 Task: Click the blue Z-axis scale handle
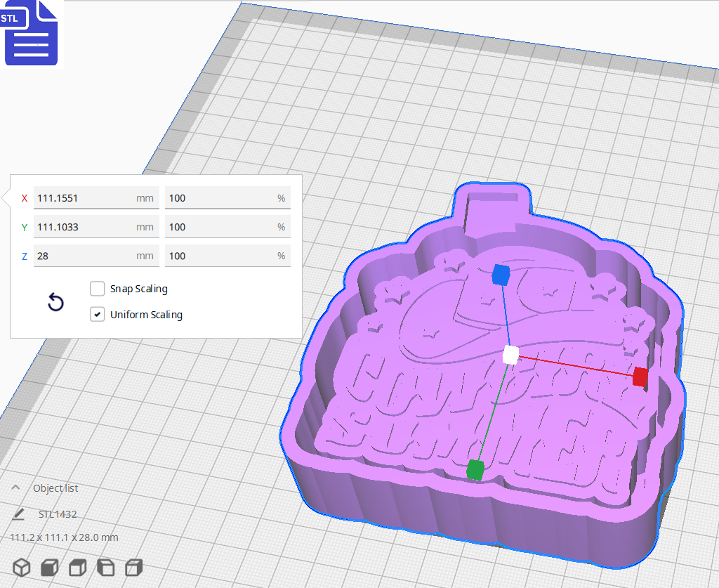point(501,275)
